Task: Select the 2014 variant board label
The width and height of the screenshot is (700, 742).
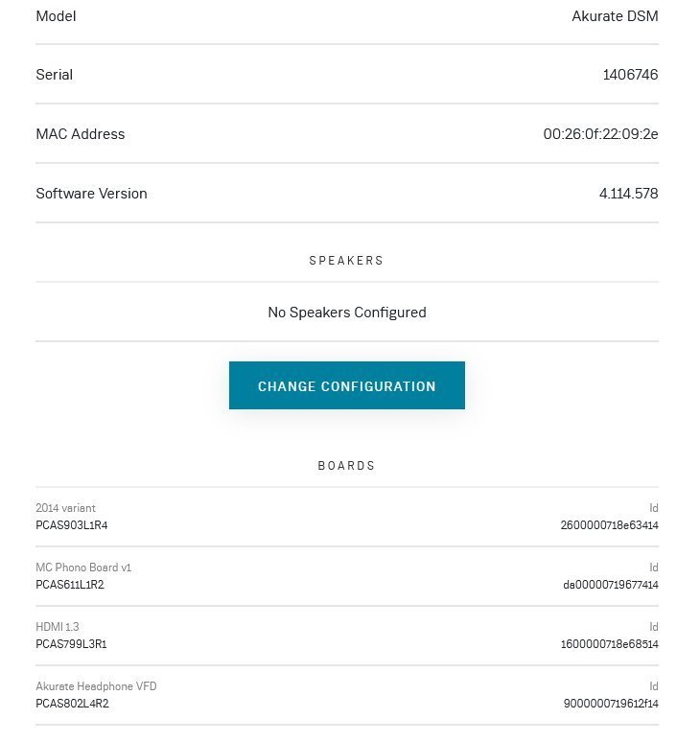Action: coord(65,508)
